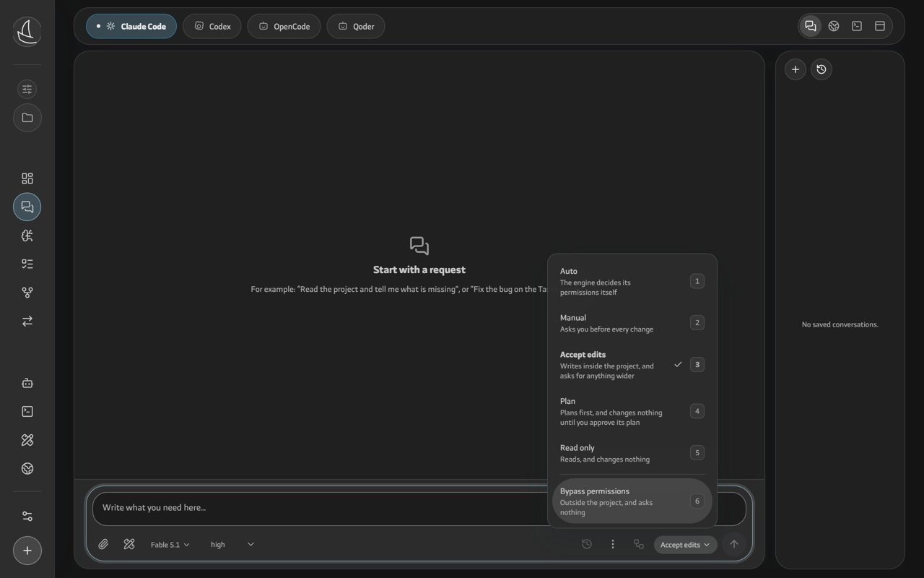Click the terminal icon in the top-right toolbar
The height and width of the screenshot is (578, 924).
tap(857, 26)
